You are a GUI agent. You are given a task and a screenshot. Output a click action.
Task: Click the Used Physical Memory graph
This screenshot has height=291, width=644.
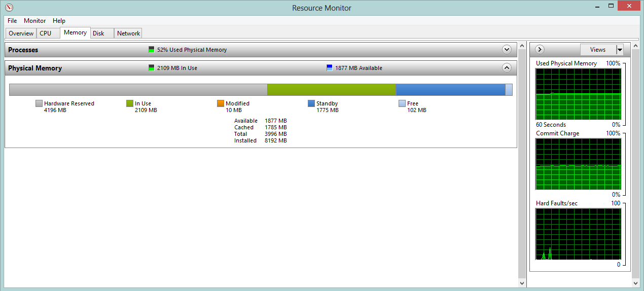[x=579, y=94]
